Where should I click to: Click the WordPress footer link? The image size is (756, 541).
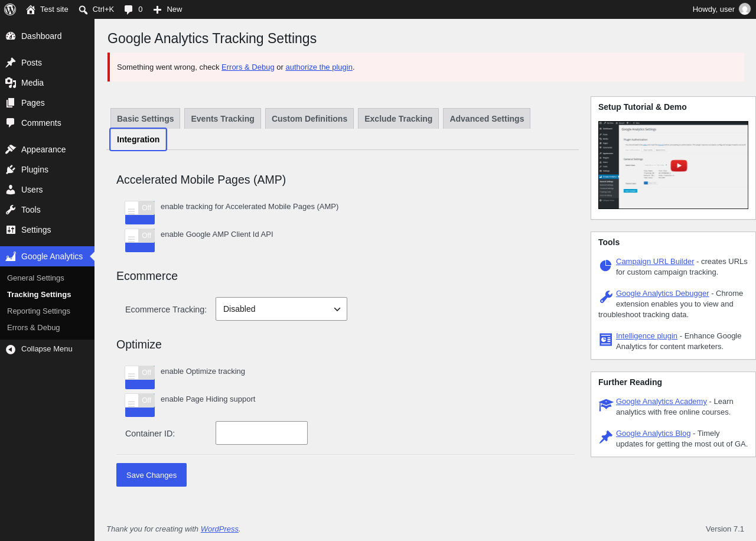pos(220,529)
